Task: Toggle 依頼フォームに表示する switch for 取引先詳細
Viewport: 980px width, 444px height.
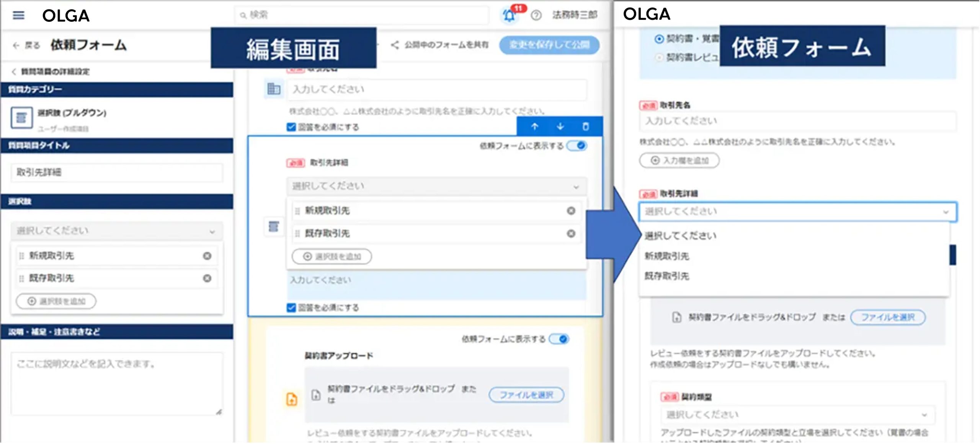Action: pos(577,146)
